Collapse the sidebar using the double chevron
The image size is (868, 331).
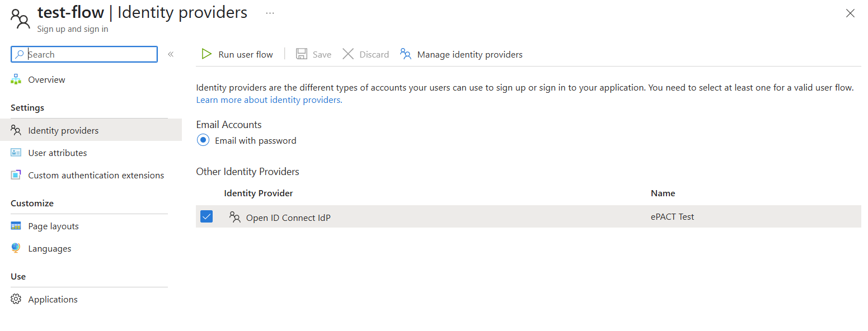point(171,54)
